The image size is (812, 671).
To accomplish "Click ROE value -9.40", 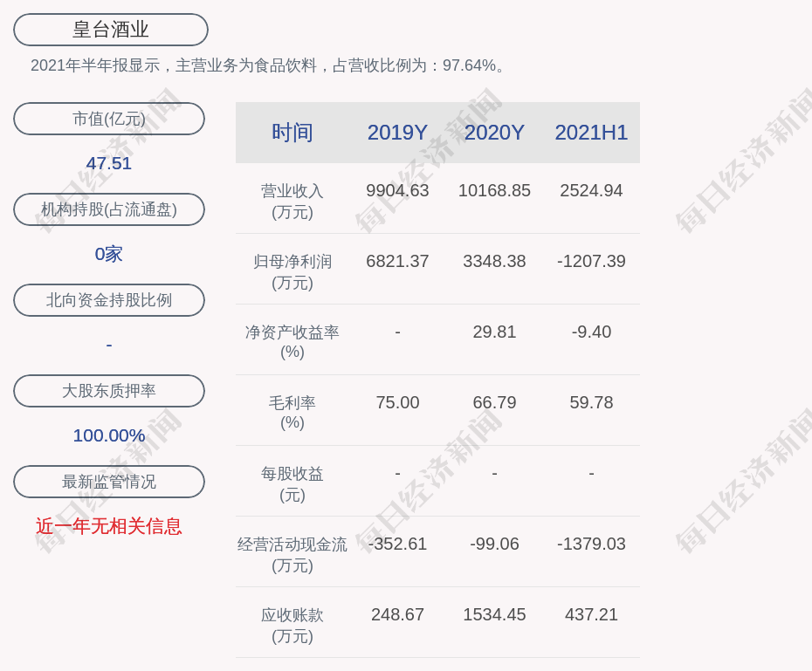I will pyautogui.click(x=591, y=332).
